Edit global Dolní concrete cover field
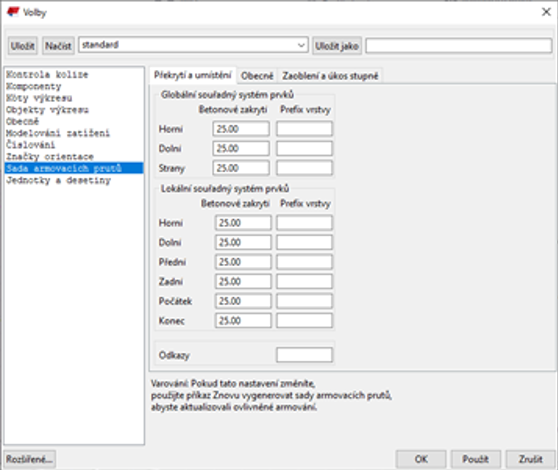 point(241,148)
